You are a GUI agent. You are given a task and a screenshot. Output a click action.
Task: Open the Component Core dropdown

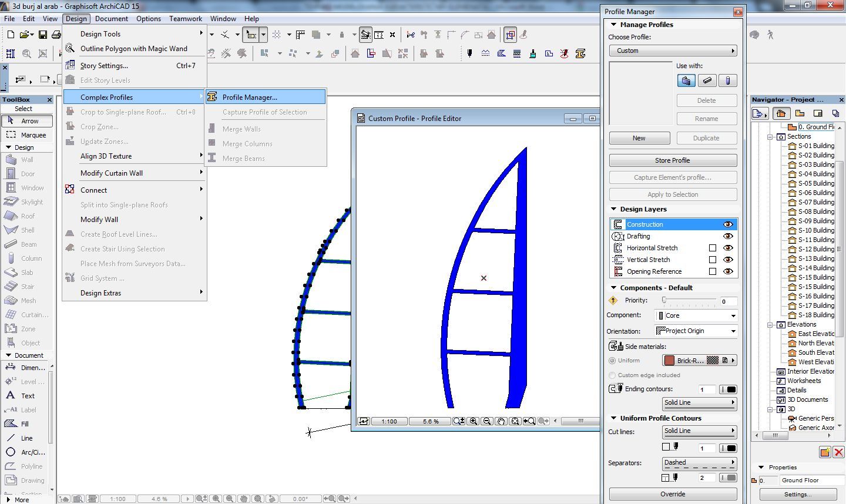coord(696,315)
